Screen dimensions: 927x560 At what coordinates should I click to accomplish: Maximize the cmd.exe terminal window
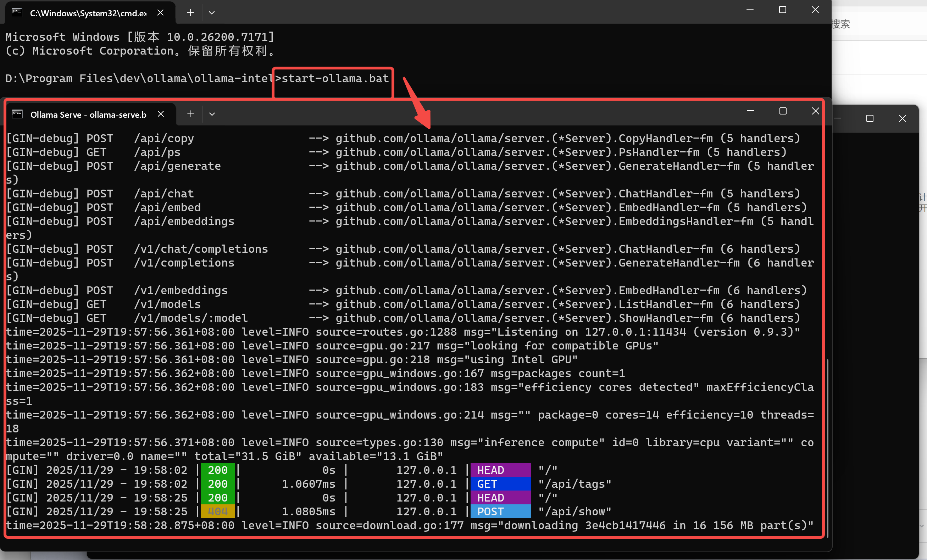point(782,10)
